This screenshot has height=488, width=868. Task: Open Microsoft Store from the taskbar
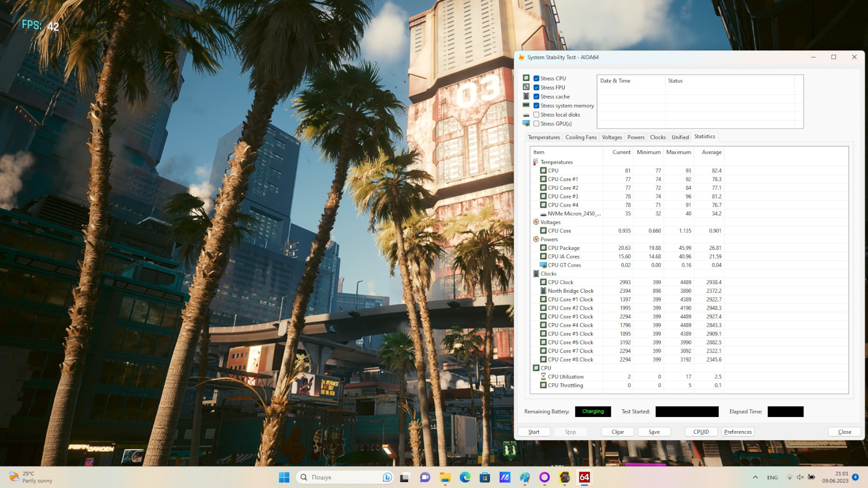(485, 477)
